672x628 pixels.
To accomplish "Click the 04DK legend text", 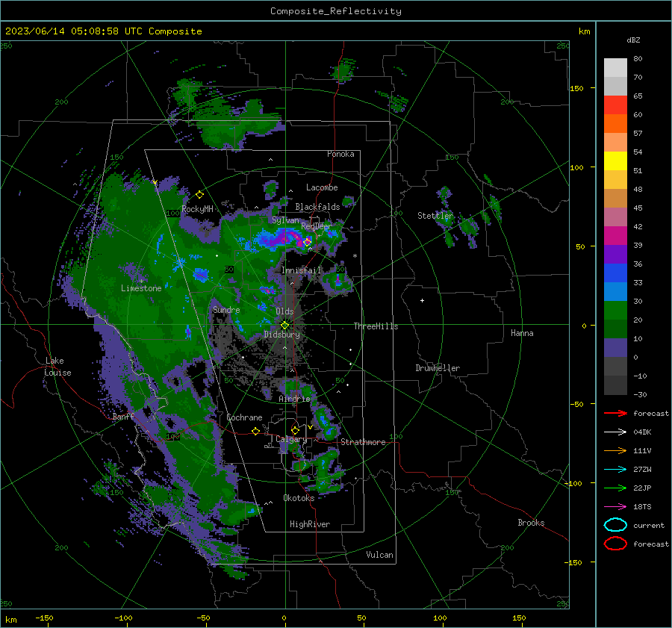I will 642,432.
